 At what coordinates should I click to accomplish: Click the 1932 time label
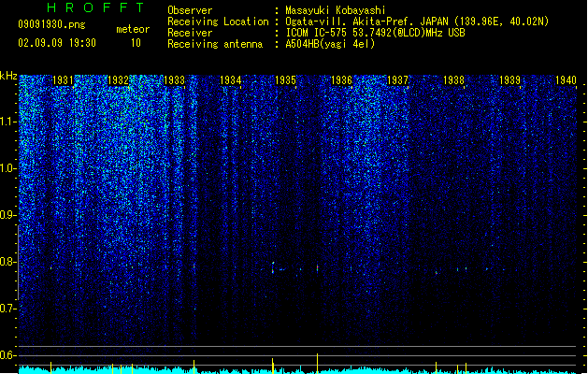tap(119, 80)
